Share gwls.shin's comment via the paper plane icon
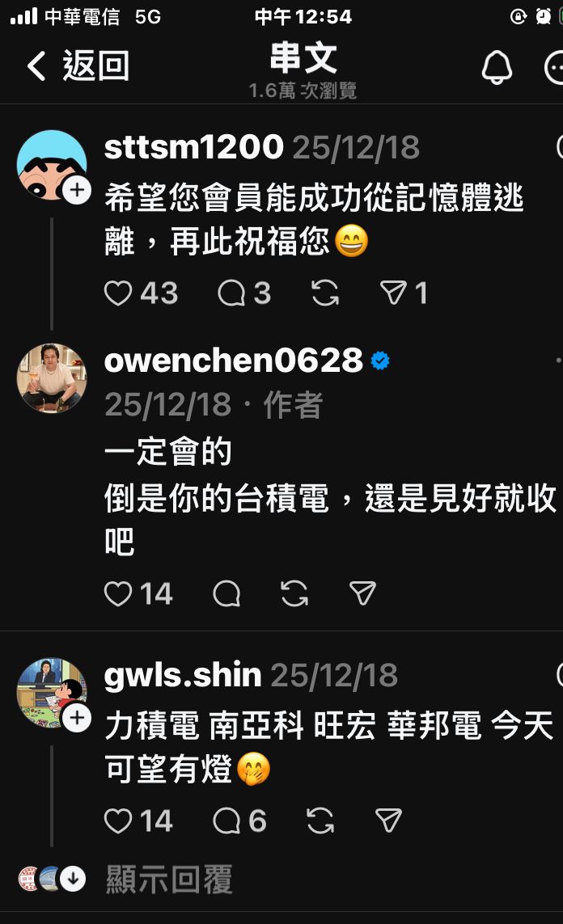563x924 pixels. pyautogui.click(x=388, y=821)
